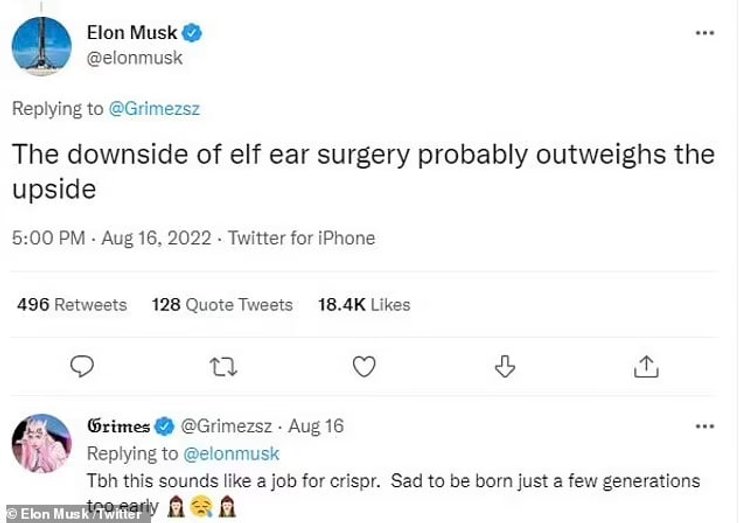This screenshot has width=740, height=523.
Task: Click Elon Musk's verified badge
Action: pyautogui.click(x=193, y=33)
